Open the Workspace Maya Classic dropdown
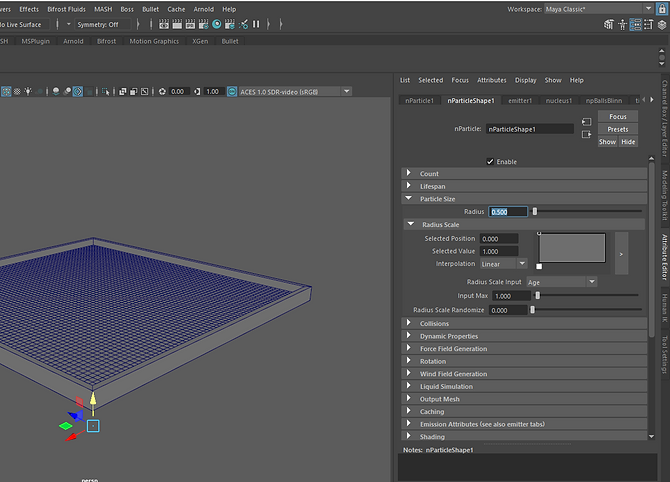Image resolution: width=670 pixels, height=482 pixels. click(x=599, y=9)
